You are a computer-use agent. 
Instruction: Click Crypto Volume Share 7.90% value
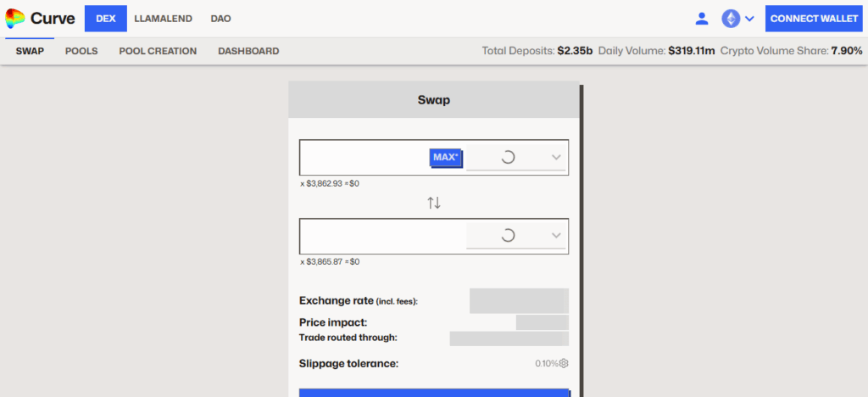(847, 51)
